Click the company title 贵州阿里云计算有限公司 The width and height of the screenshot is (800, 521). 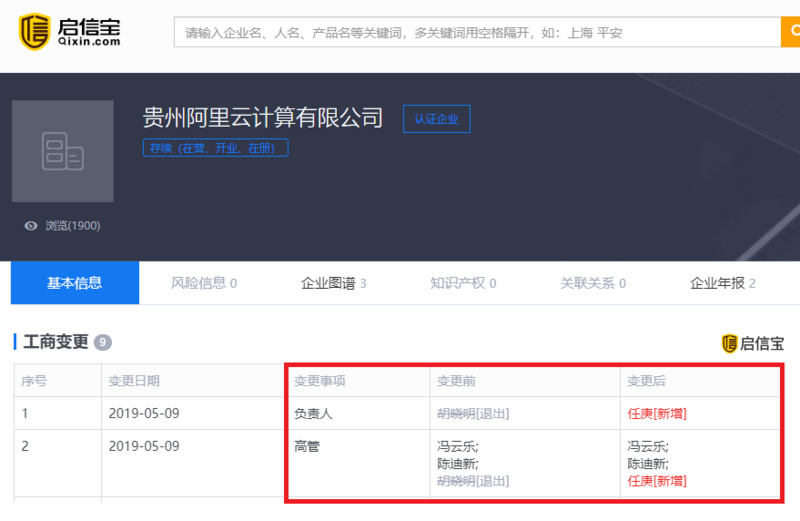click(263, 118)
